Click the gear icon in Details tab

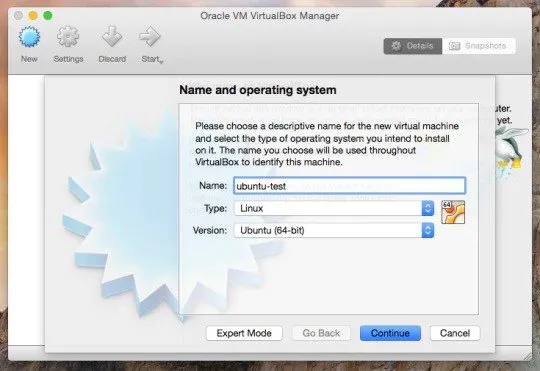pyautogui.click(x=396, y=46)
